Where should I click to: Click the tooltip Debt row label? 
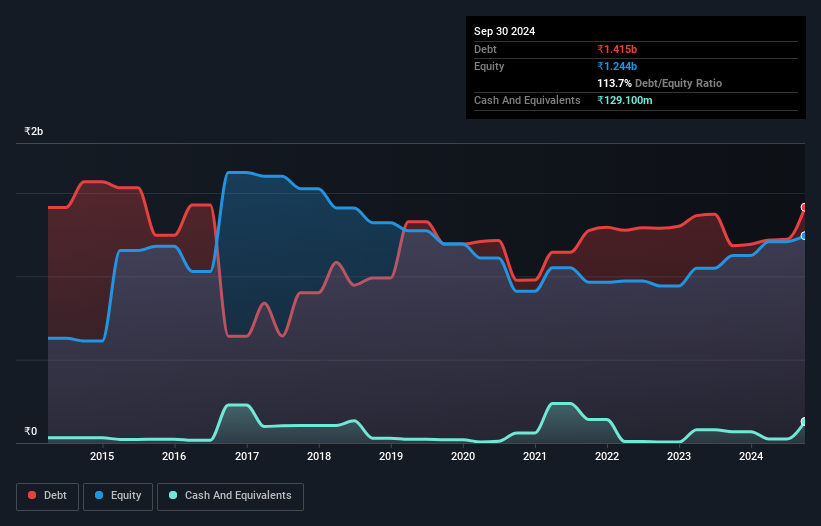(x=485, y=49)
